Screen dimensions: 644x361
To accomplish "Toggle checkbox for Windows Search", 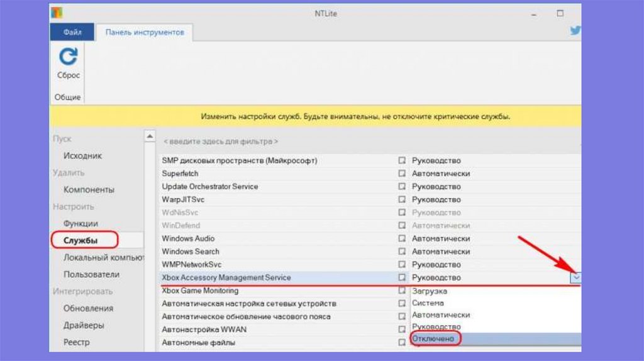I will pyautogui.click(x=402, y=252).
